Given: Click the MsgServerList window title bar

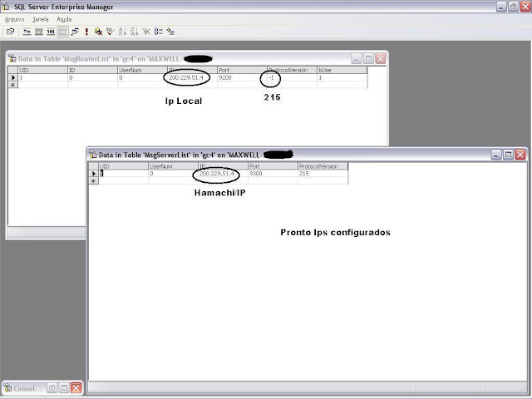Looking at the screenshot, I should 307,155.
